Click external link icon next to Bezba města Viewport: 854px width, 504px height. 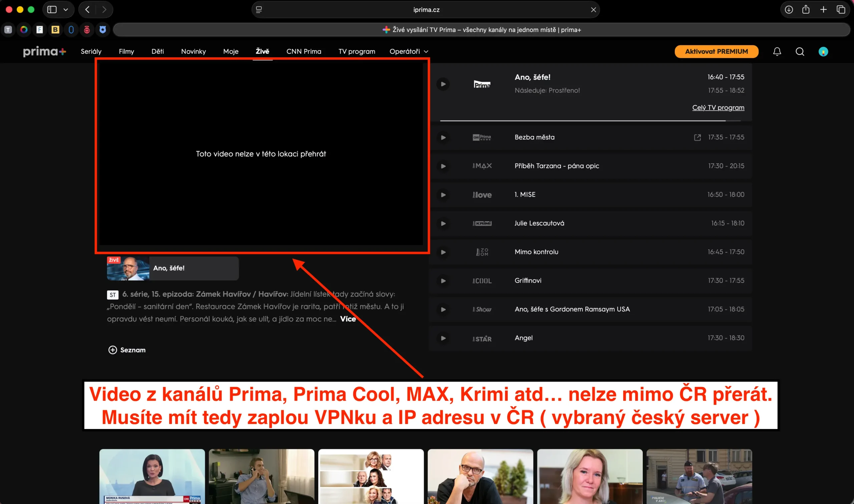(x=697, y=137)
